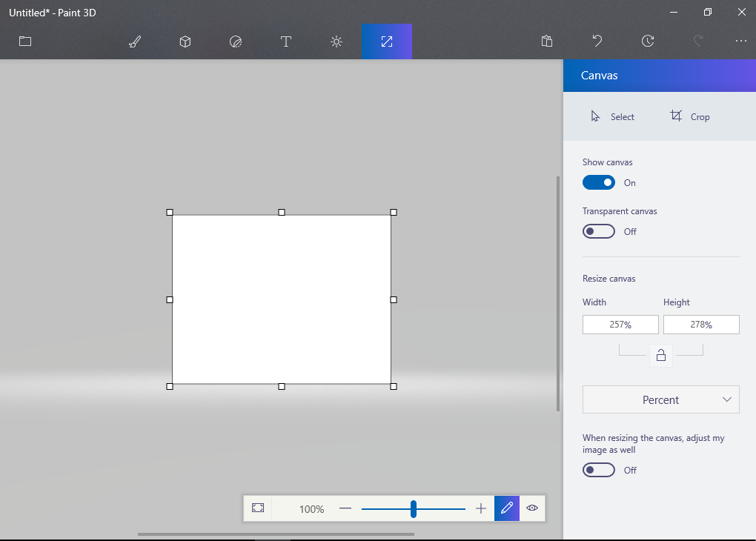Toggle the eye view mode icon
Screen dimensions: 756x541
[532, 508]
